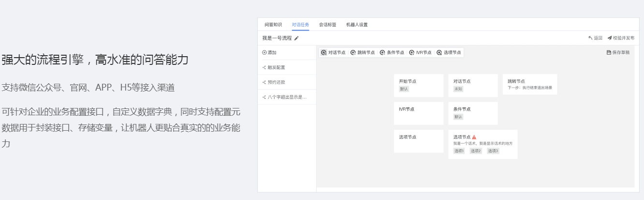Switch to the 问答知识 tab
Image resolution: width=644 pixels, height=200 pixels.
[x=273, y=25]
